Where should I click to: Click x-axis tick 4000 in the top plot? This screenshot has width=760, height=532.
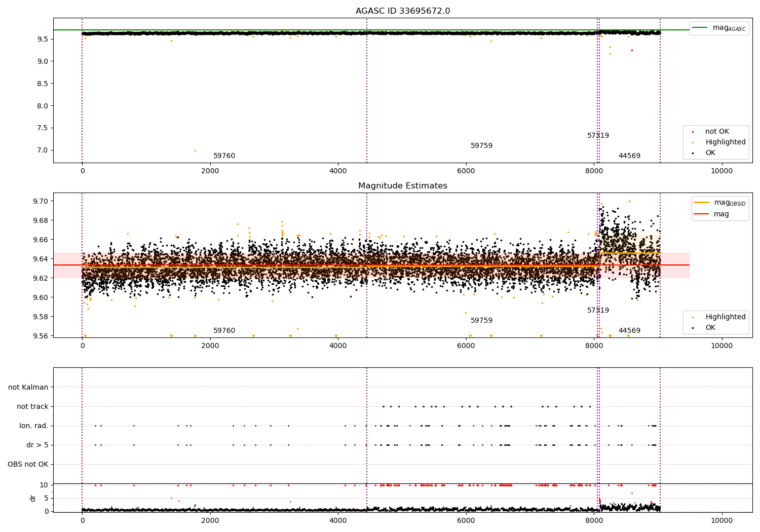coord(338,171)
